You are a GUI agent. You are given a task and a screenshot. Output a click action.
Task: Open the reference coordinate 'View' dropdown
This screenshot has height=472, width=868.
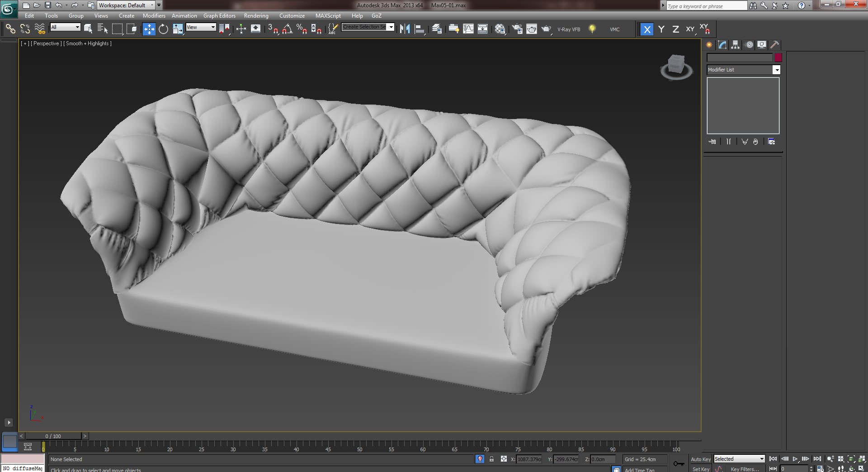tap(212, 27)
